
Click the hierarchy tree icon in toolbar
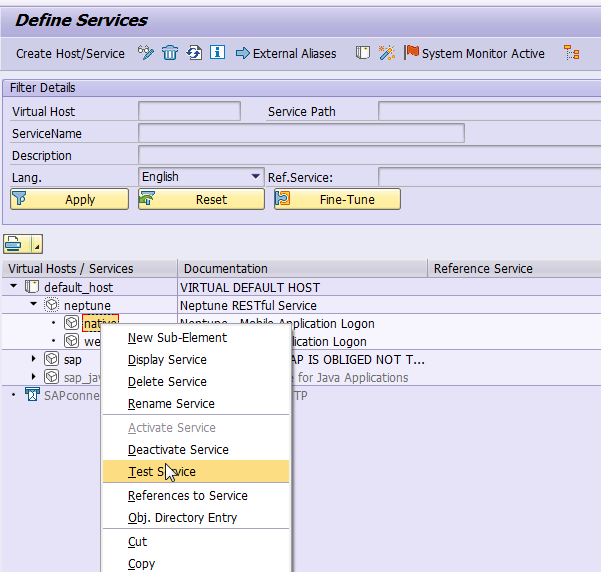[571, 53]
